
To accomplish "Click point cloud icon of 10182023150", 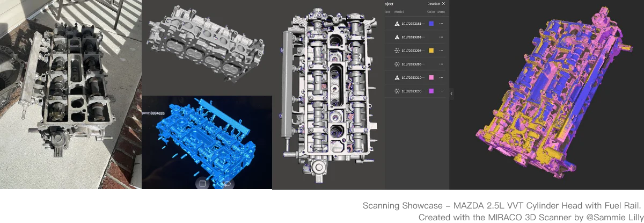I will 397,91.
